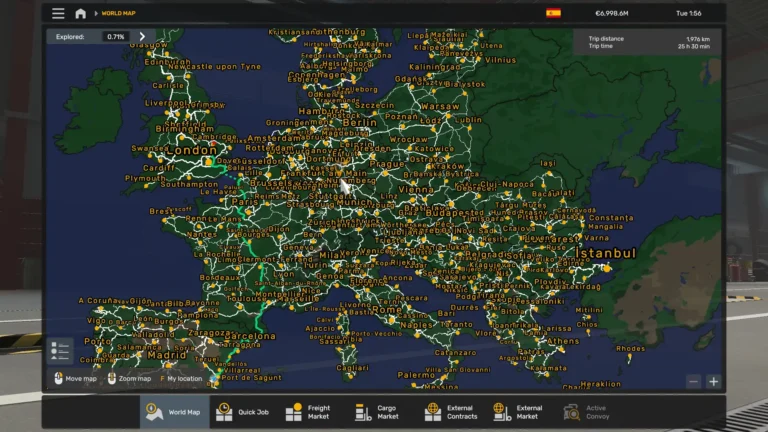Click the Spanish flag icon

point(553,13)
